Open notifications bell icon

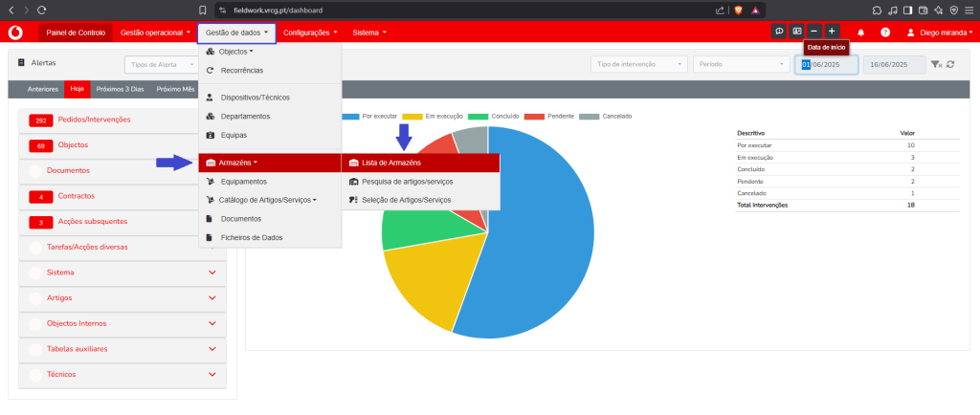click(860, 32)
